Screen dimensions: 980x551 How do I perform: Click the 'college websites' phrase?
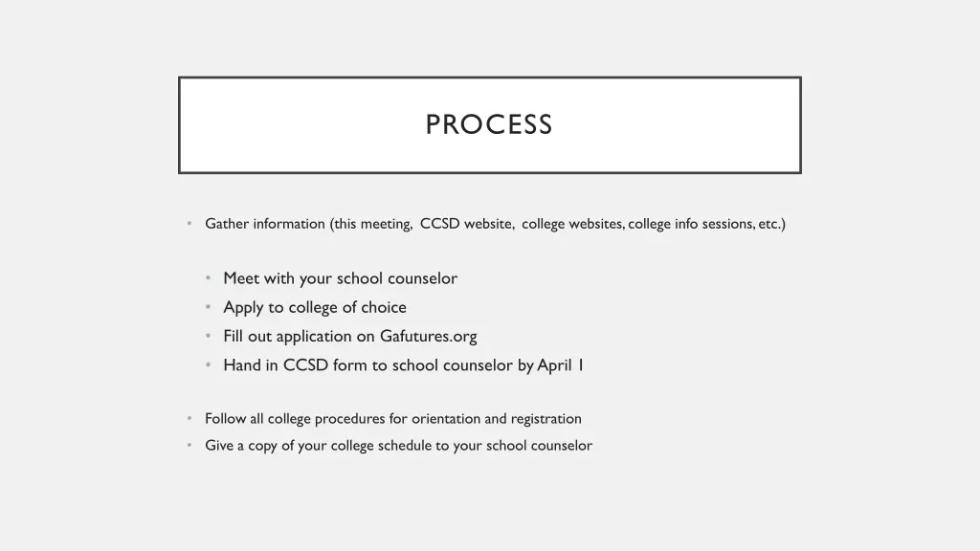[x=572, y=224]
